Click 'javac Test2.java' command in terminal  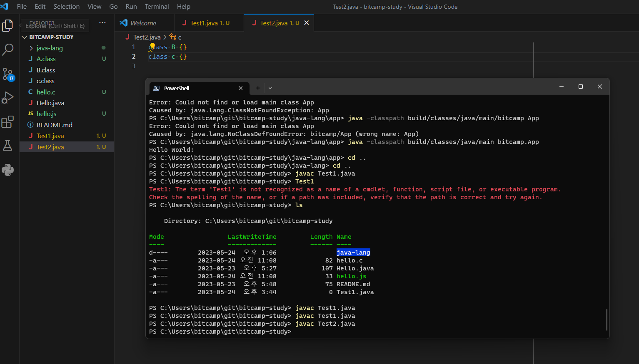pyautogui.click(x=325, y=324)
